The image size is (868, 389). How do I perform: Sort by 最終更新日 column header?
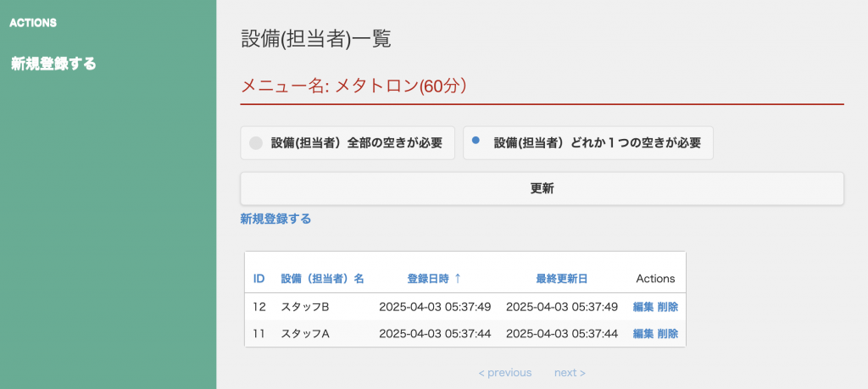coord(561,279)
